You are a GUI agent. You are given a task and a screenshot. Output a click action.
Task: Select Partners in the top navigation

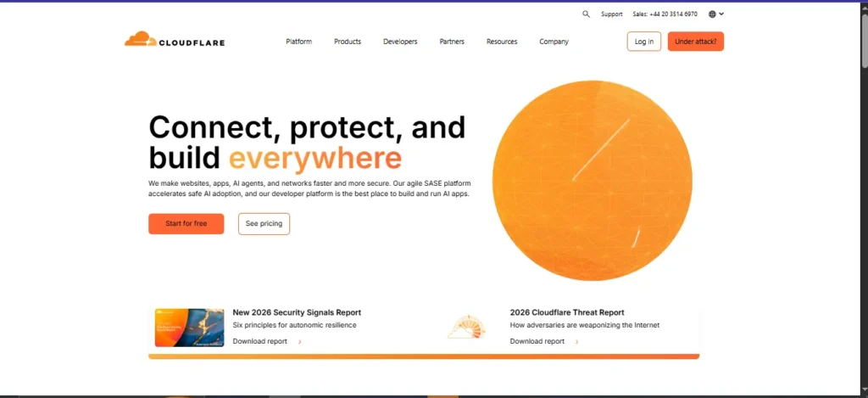[452, 42]
